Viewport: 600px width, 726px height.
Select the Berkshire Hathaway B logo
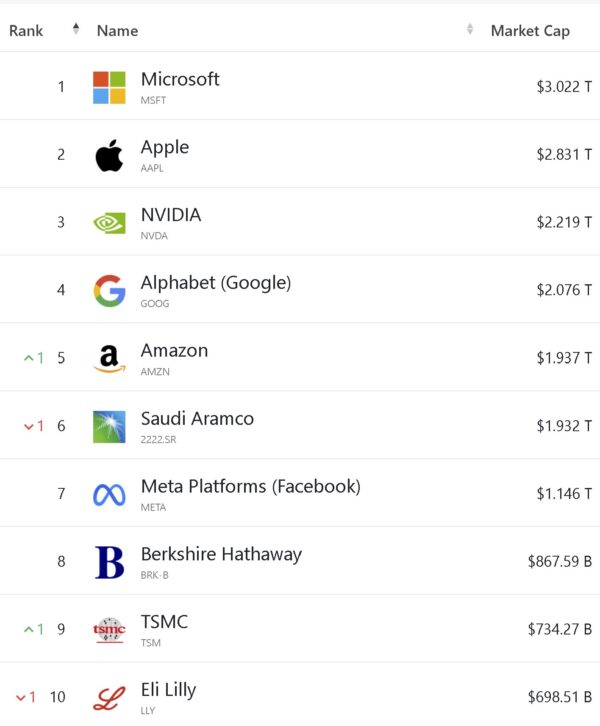click(x=109, y=562)
